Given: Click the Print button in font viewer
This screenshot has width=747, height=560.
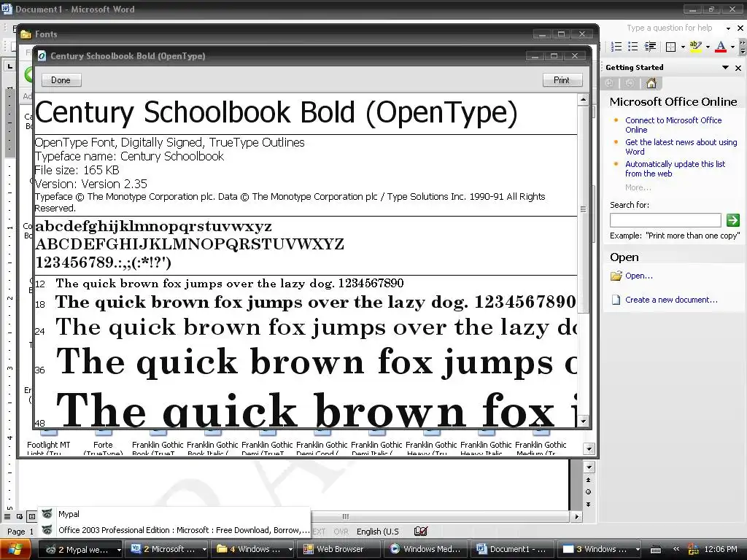Looking at the screenshot, I should pyautogui.click(x=562, y=80).
